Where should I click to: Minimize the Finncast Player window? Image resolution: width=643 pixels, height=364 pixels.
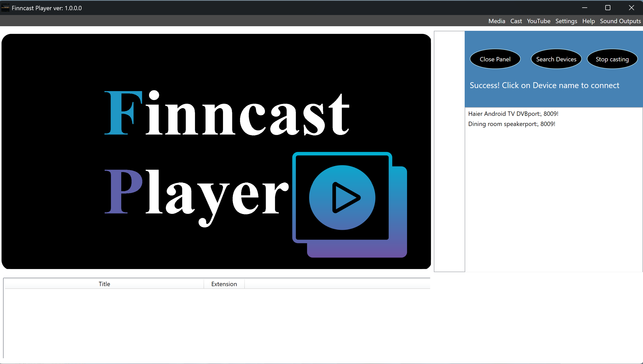(585, 8)
